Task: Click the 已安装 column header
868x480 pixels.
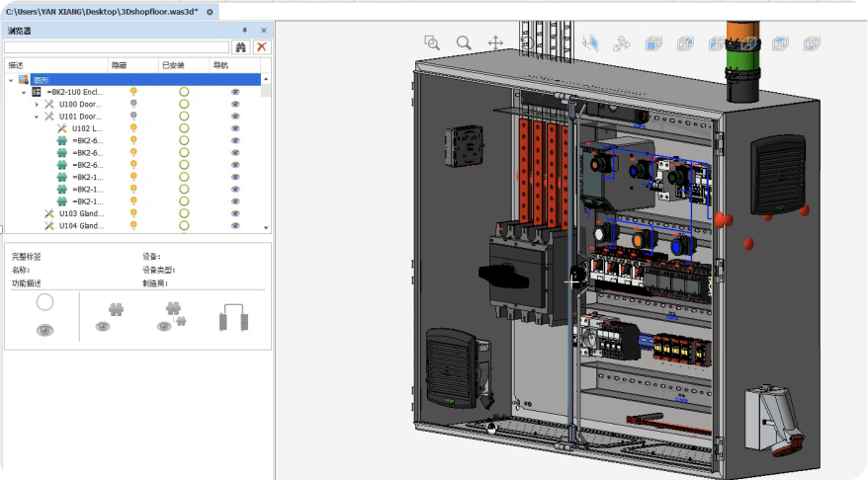Action: click(x=184, y=65)
